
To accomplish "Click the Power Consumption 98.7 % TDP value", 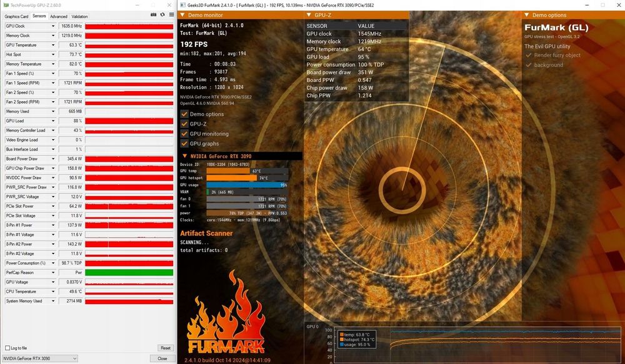I will click(71, 263).
